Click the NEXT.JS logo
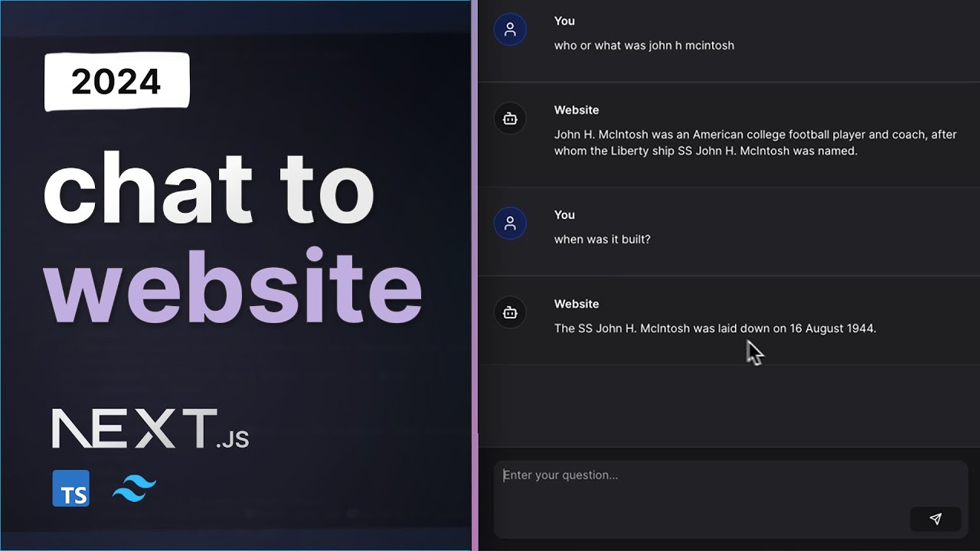Viewport: 980px width, 551px height. coord(150,429)
